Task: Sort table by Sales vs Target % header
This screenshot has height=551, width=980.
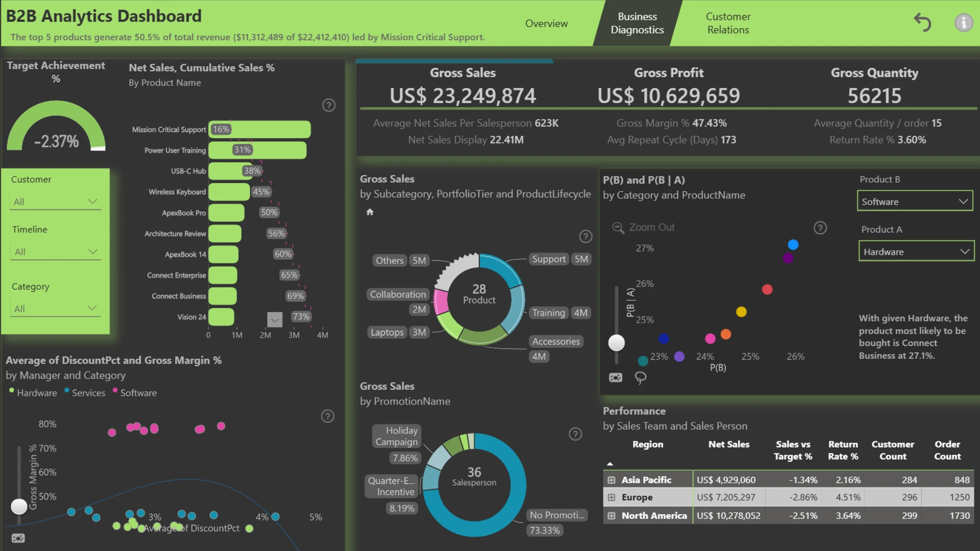Action: point(793,450)
